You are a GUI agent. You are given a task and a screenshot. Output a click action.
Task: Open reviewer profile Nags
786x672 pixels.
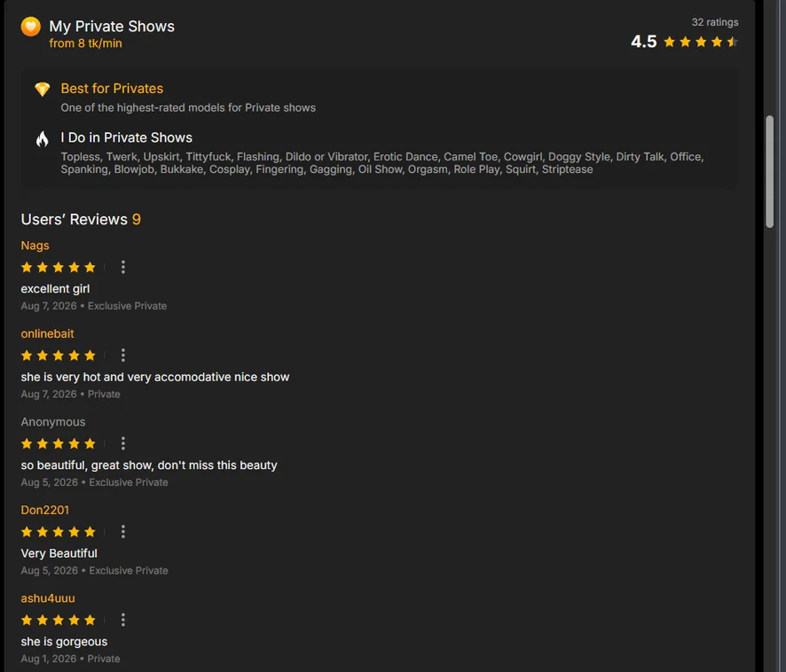pos(35,246)
